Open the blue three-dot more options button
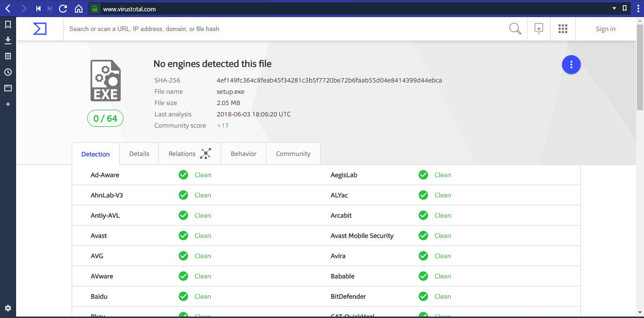This screenshot has height=318, width=644. pyautogui.click(x=571, y=65)
